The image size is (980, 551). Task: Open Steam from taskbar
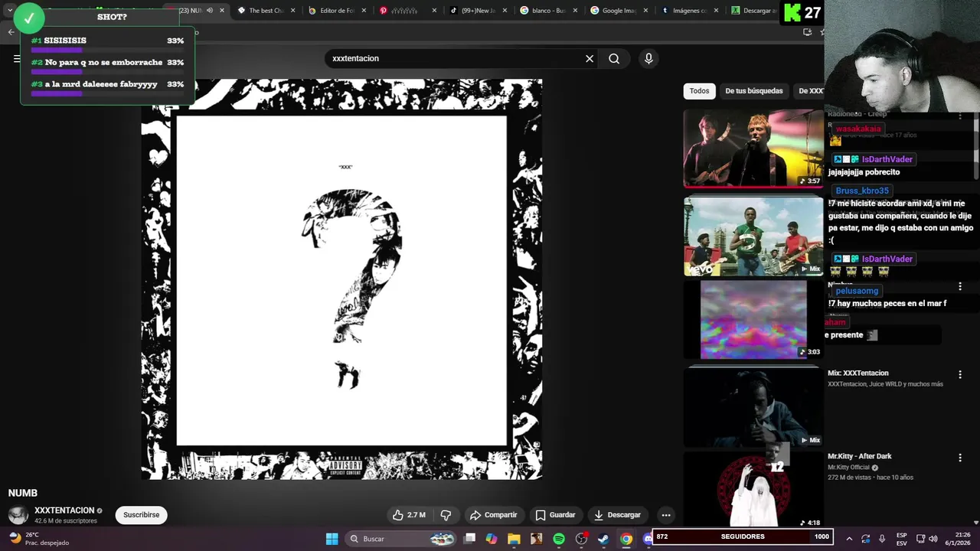(603, 539)
